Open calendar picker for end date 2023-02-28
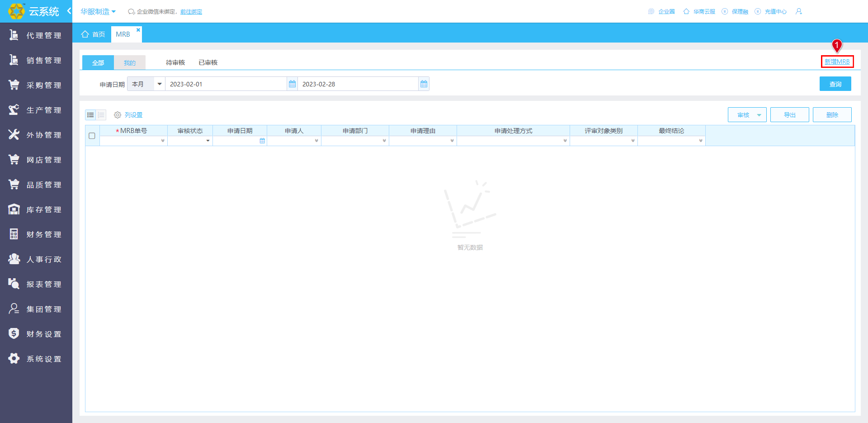868x423 pixels. pos(424,84)
